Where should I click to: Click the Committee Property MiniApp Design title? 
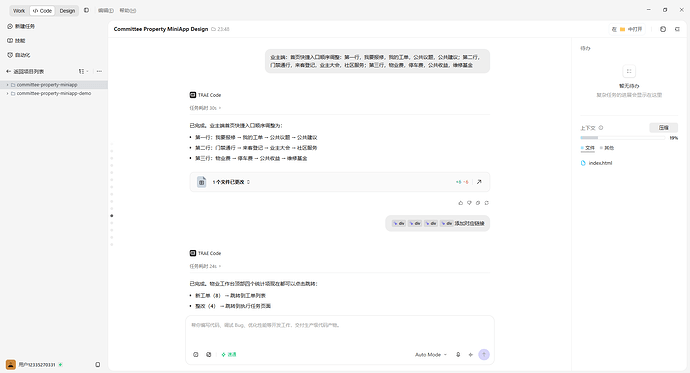coord(161,29)
